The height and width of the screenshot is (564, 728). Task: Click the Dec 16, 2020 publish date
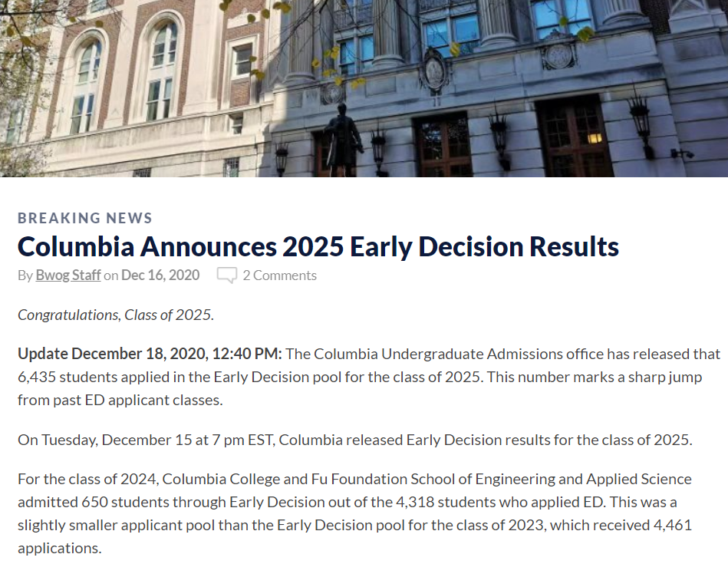pyautogui.click(x=160, y=275)
